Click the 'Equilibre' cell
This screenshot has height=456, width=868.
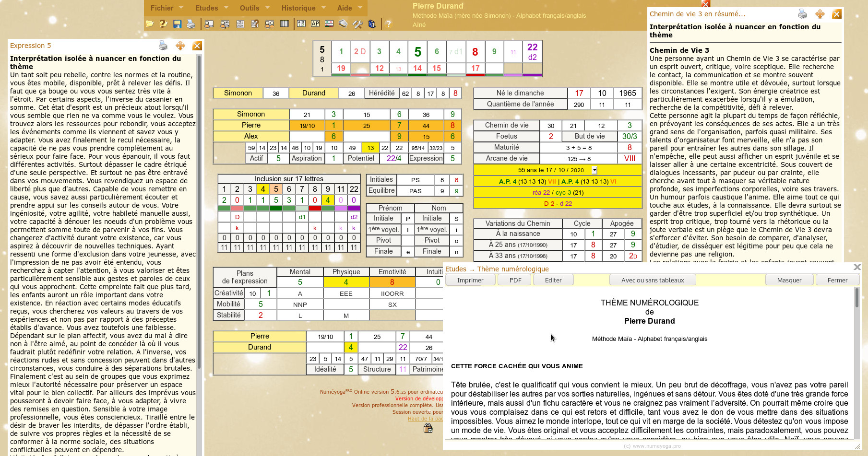[x=381, y=190]
